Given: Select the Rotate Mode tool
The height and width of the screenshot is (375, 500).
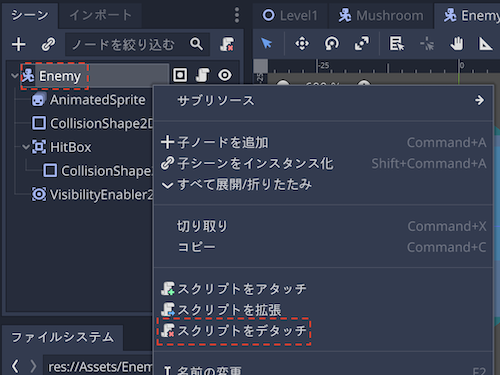Looking at the screenshot, I should (332, 44).
